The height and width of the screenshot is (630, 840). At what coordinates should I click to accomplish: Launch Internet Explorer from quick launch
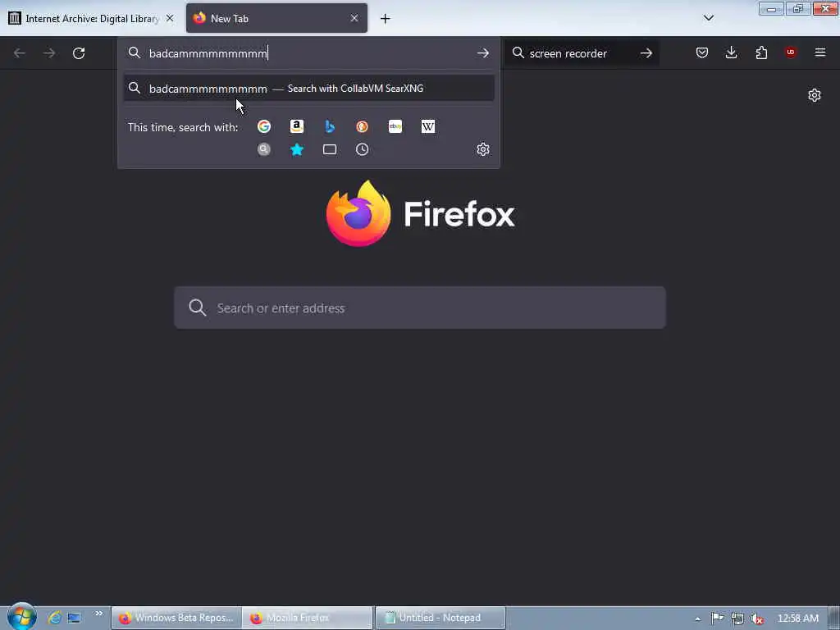54,618
